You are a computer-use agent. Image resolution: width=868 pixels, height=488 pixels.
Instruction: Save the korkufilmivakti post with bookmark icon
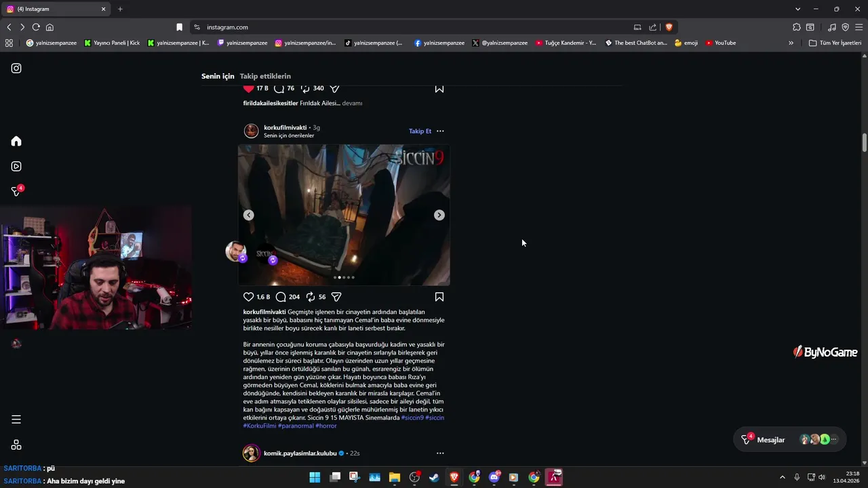439,297
